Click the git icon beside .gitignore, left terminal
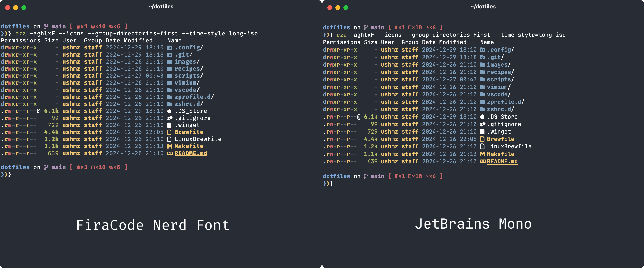Image resolution: width=644 pixels, height=268 pixels. click(170, 118)
